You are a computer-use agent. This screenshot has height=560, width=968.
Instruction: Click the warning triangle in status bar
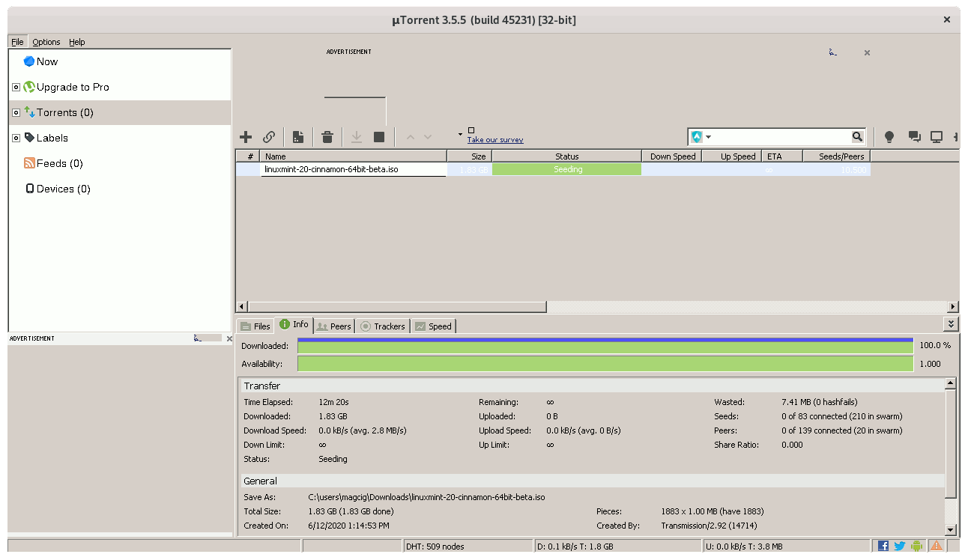(x=937, y=547)
